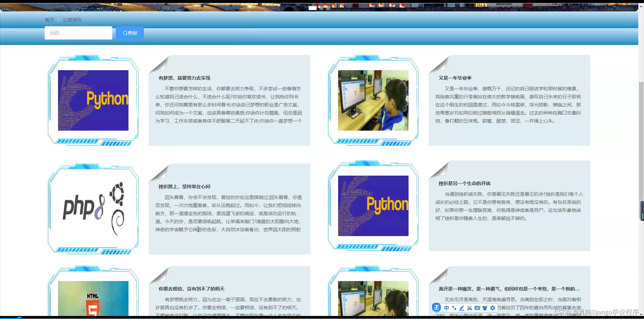Toggle full/half-width punctuation in IME bar

(x=454, y=308)
